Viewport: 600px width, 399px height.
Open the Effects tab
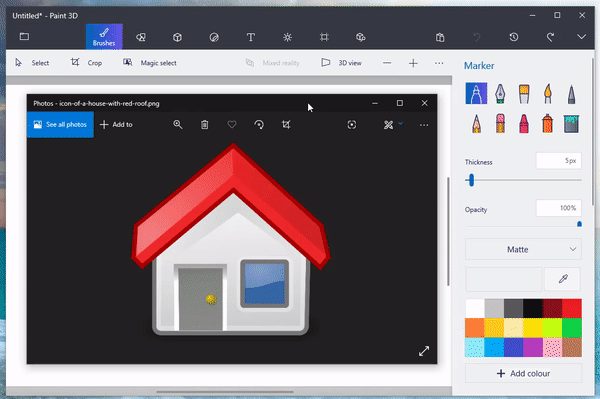[287, 37]
